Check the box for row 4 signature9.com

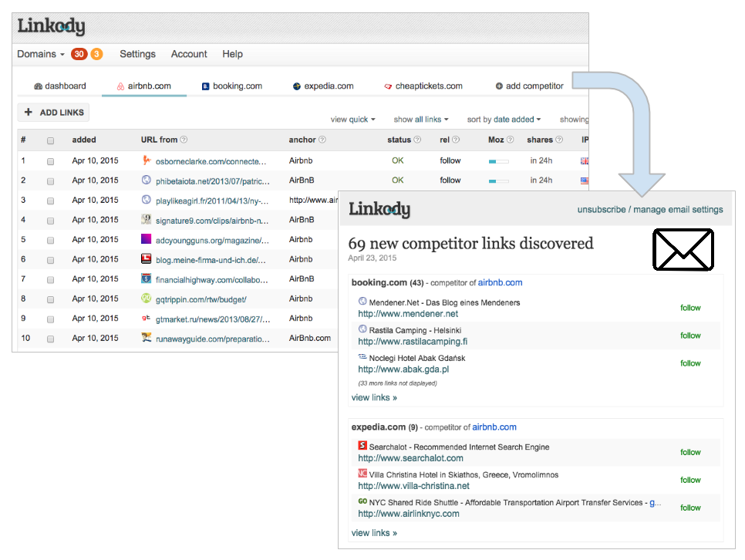[x=50, y=221]
